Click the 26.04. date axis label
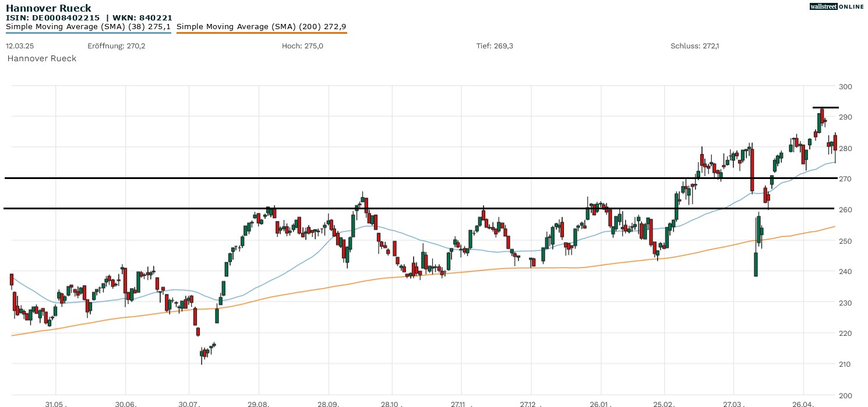The height and width of the screenshot is (407, 868). [803, 404]
